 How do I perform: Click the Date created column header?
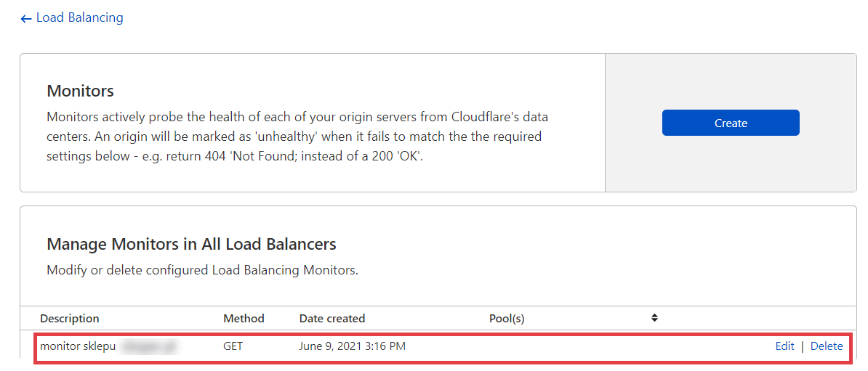point(332,319)
